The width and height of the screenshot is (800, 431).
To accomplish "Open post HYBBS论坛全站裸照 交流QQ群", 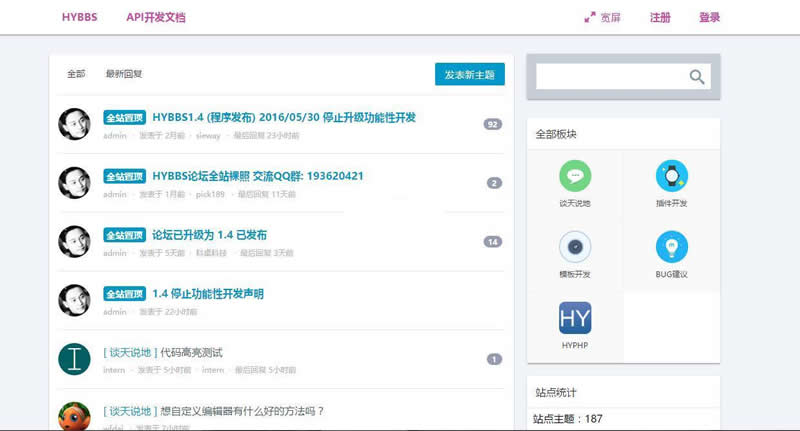I will [x=258, y=176].
